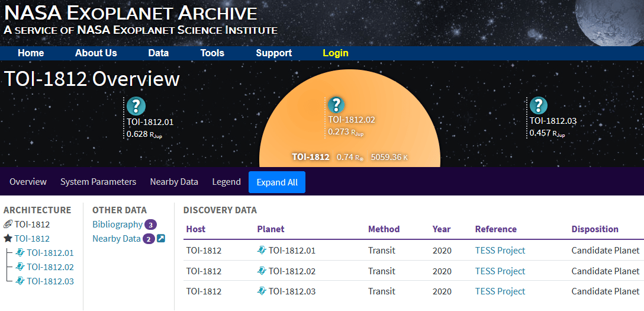Click the 0.457 RJup radius value
Viewport: 644px width, 311px height.
pos(547,133)
